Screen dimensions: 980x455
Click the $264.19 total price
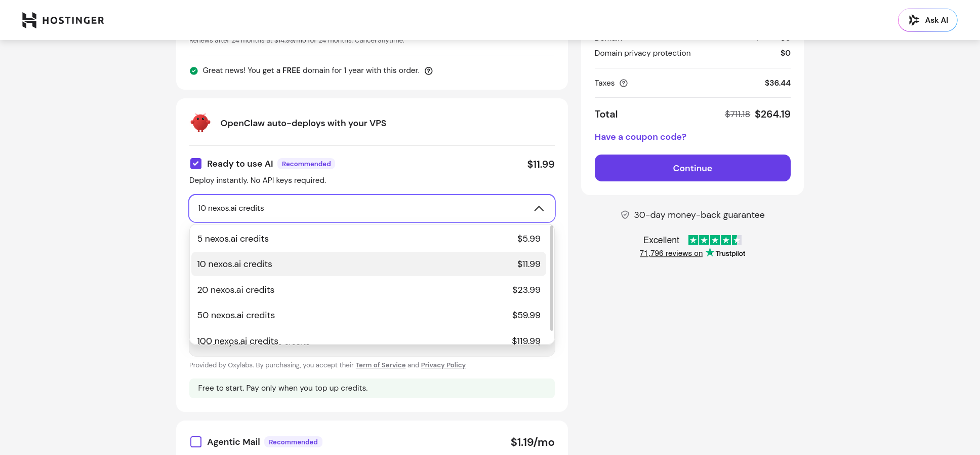click(772, 115)
